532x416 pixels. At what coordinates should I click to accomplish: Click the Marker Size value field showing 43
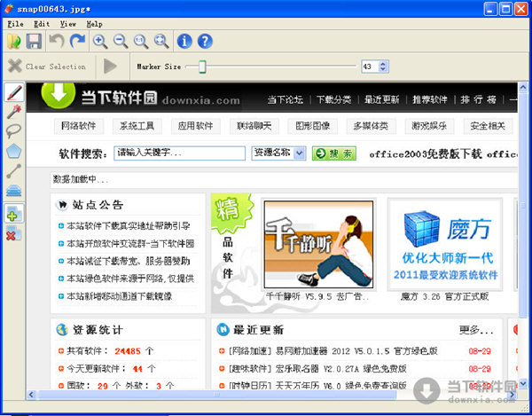click(x=370, y=67)
